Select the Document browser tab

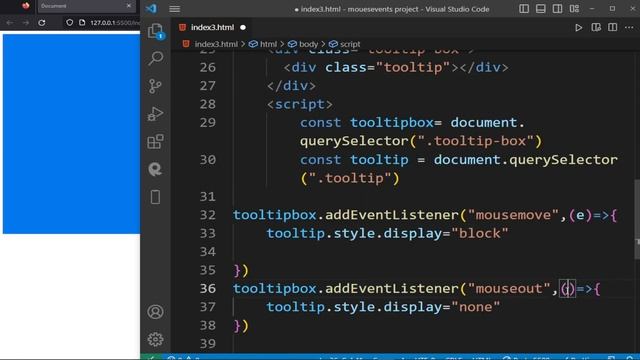pyautogui.click(x=86, y=6)
